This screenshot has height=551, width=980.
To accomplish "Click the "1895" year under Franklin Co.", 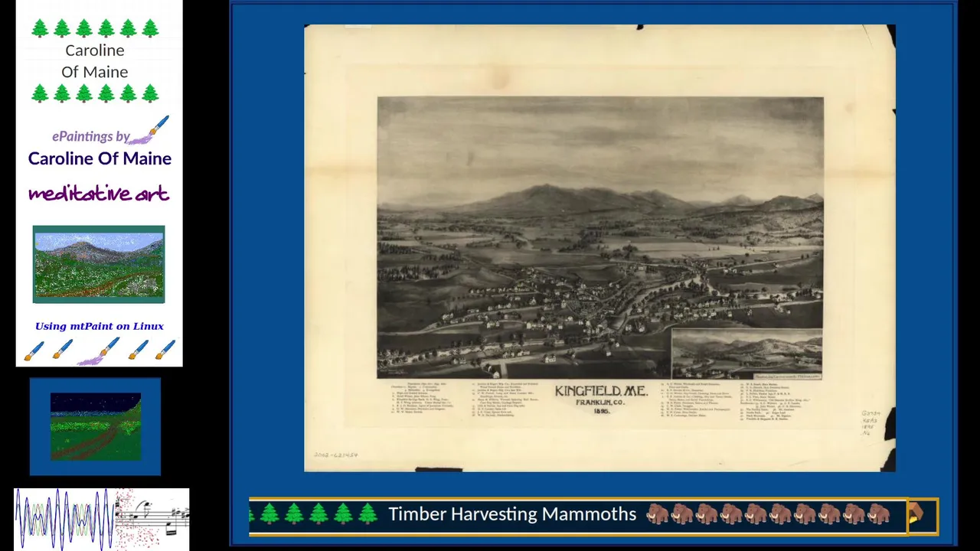I will pyautogui.click(x=601, y=411).
